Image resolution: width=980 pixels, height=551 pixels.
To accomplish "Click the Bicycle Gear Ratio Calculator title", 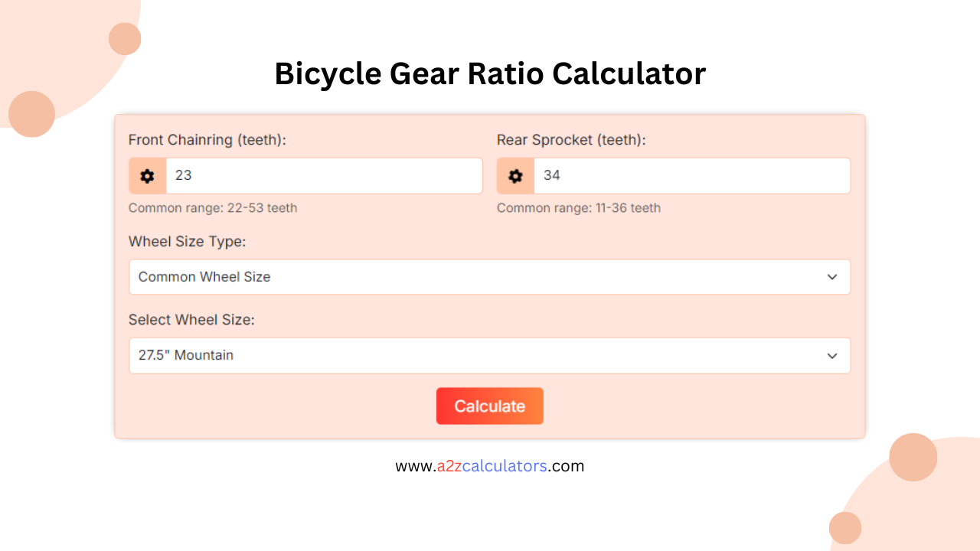I will [489, 73].
